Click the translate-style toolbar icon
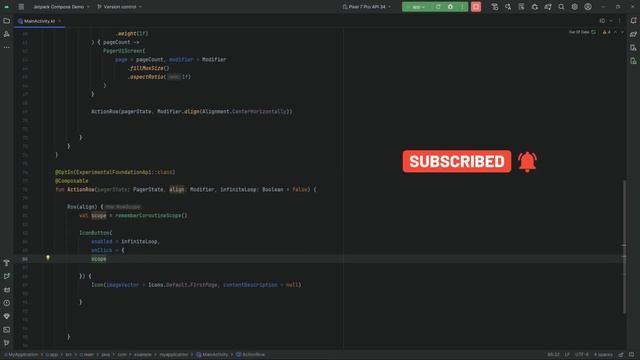Screen dimensions: 640x360 [508, 7]
